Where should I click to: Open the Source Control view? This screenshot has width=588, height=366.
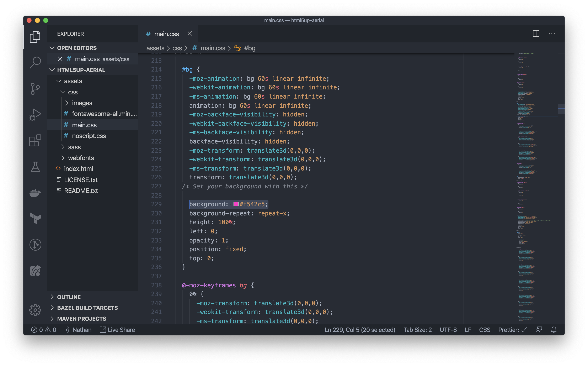(35, 89)
